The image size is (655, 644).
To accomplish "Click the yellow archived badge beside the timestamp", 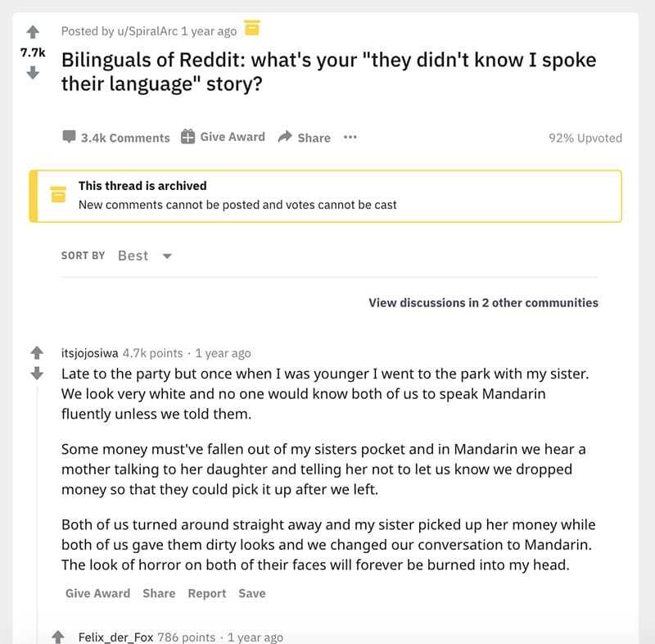I will point(252,28).
